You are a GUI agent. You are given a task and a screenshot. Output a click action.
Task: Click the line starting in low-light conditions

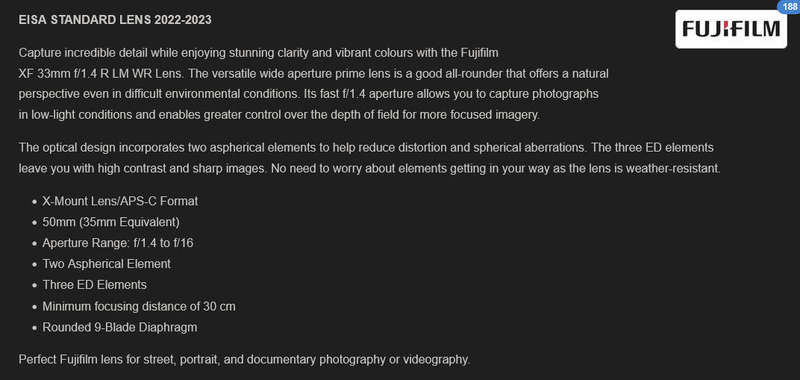click(279, 115)
